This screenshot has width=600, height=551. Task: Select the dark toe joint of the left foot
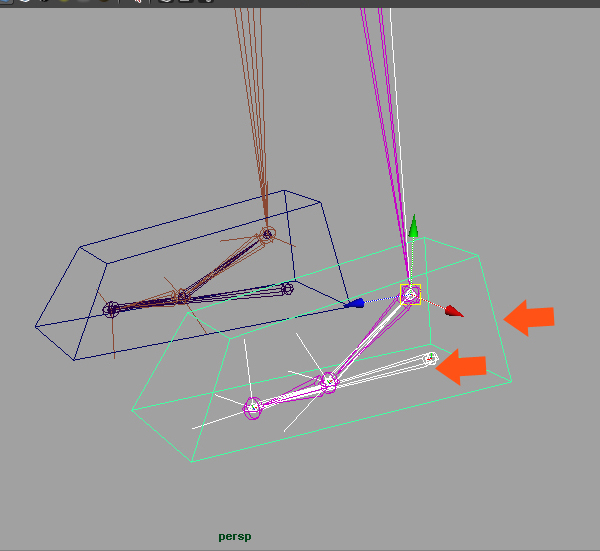pyautogui.click(x=111, y=309)
